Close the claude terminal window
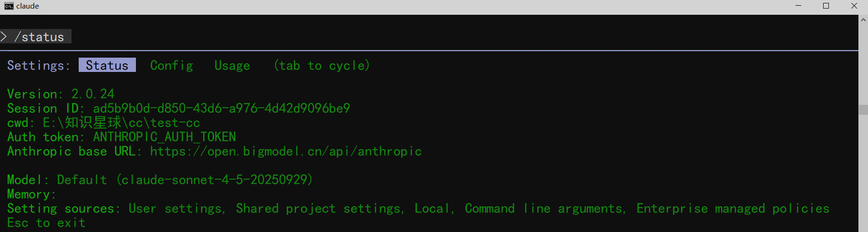This screenshot has height=232, width=868. tap(854, 6)
